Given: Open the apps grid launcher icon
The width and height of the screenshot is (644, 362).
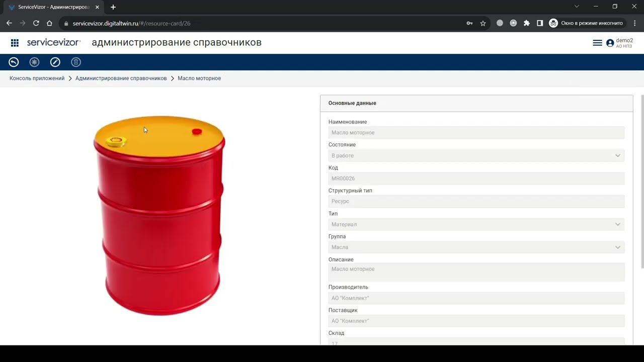Looking at the screenshot, I should coord(15,43).
